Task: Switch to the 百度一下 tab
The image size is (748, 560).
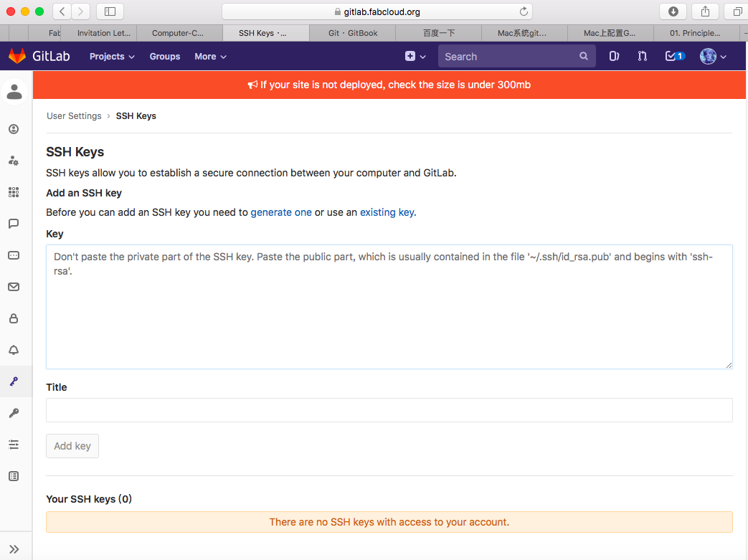Action: [x=439, y=33]
